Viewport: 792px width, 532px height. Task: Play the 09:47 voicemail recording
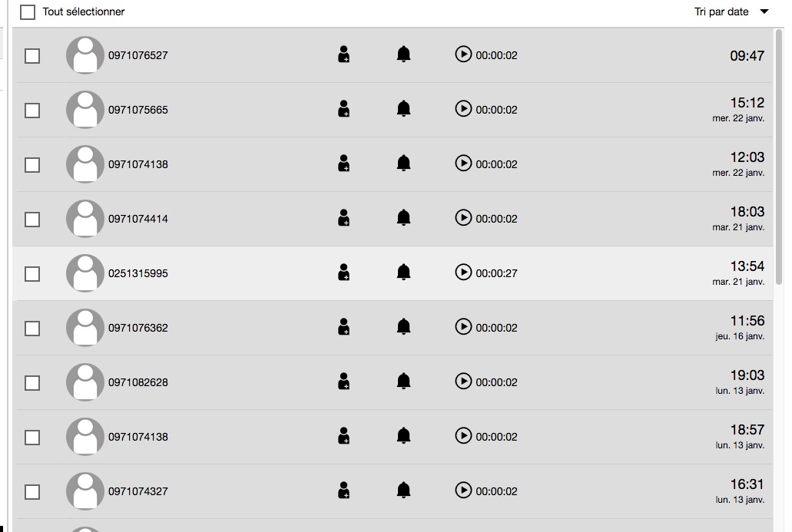pos(463,54)
